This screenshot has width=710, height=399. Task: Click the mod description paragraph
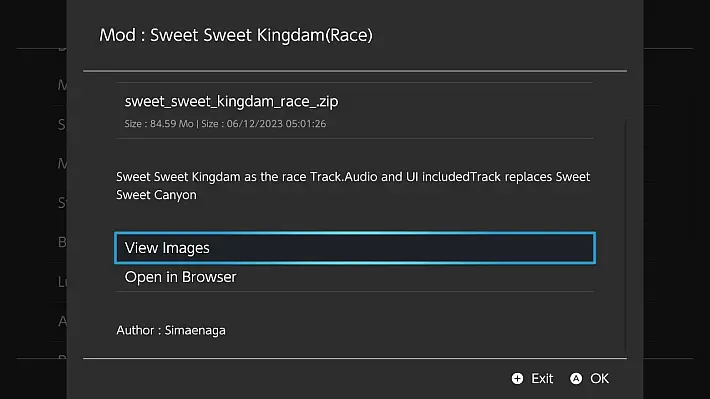(353, 186)
